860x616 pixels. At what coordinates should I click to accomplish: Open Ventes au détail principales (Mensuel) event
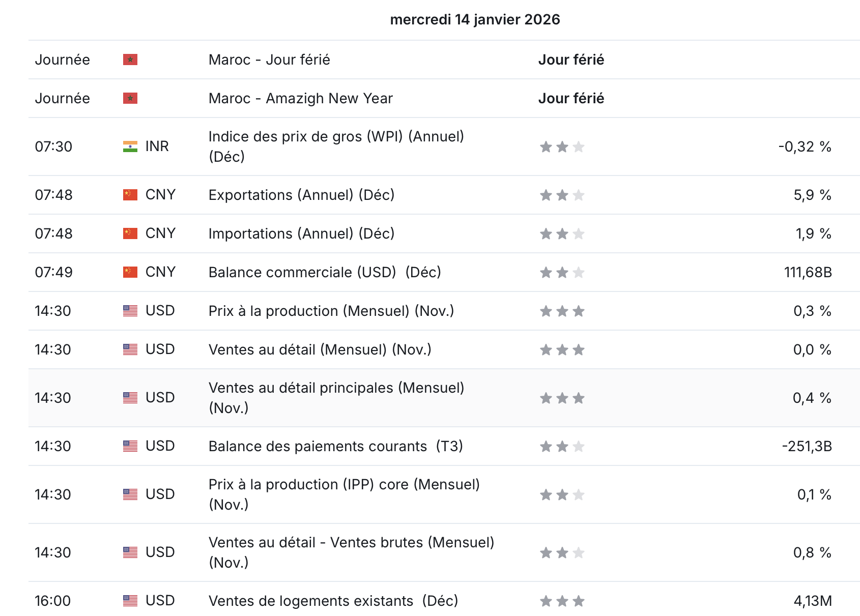(336, 398)
